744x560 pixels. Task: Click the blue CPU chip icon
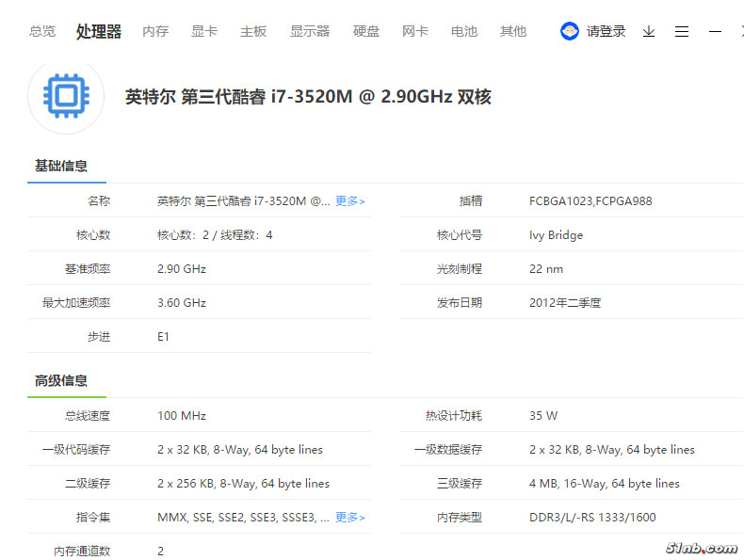(x=65, y=96)
